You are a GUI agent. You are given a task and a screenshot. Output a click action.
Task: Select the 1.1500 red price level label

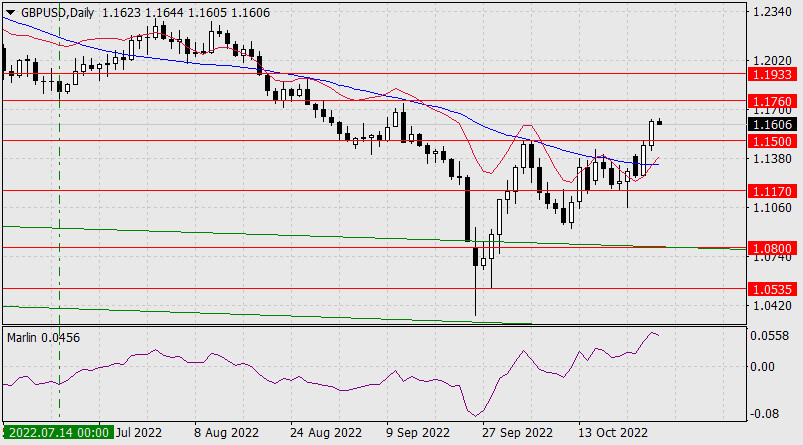point(773,141)
